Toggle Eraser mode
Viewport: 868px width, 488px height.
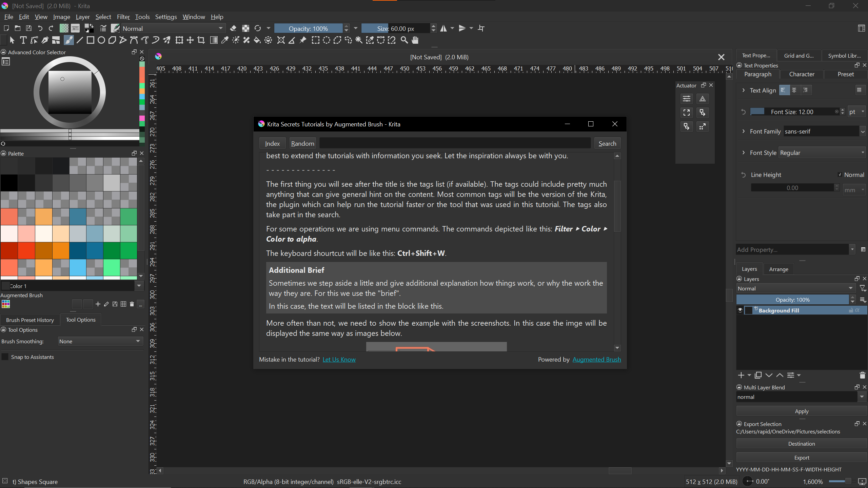233,28
